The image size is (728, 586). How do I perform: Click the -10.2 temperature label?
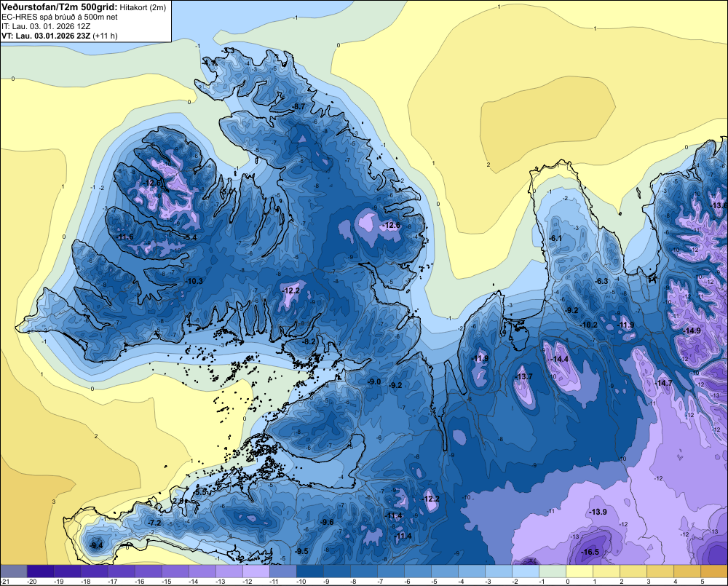pyautogui.click(x=589, y=325)
